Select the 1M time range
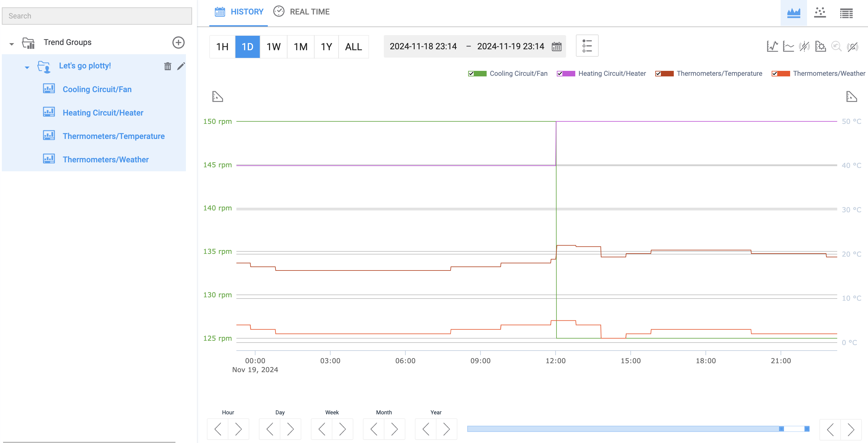 pyautogui.click(x=300, y=47)
